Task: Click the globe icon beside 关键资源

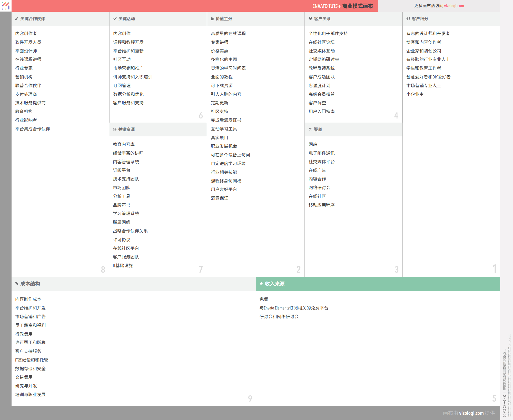Action: coord(115,129)
